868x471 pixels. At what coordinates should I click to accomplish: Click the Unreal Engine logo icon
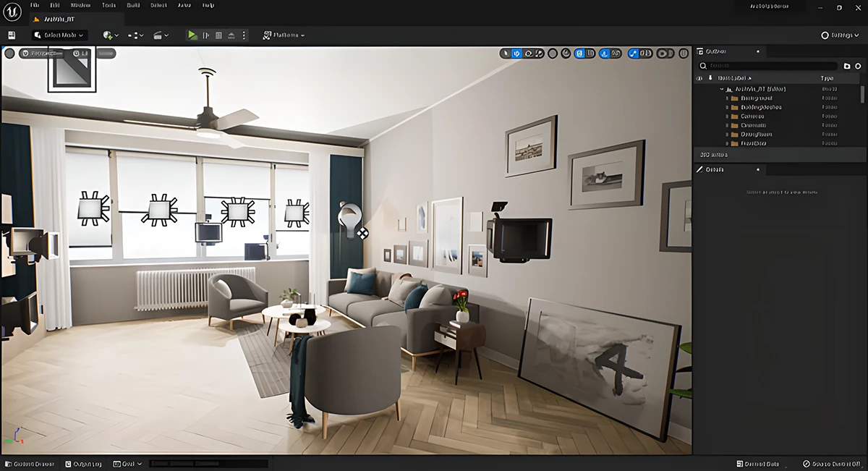point(12,10)
